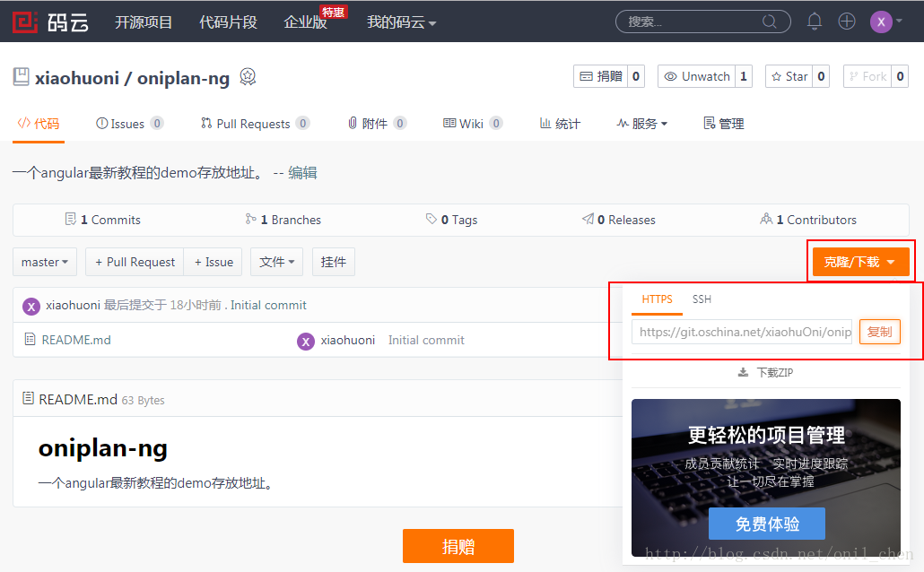Open the Wiki tab

(x=472, y=124)
